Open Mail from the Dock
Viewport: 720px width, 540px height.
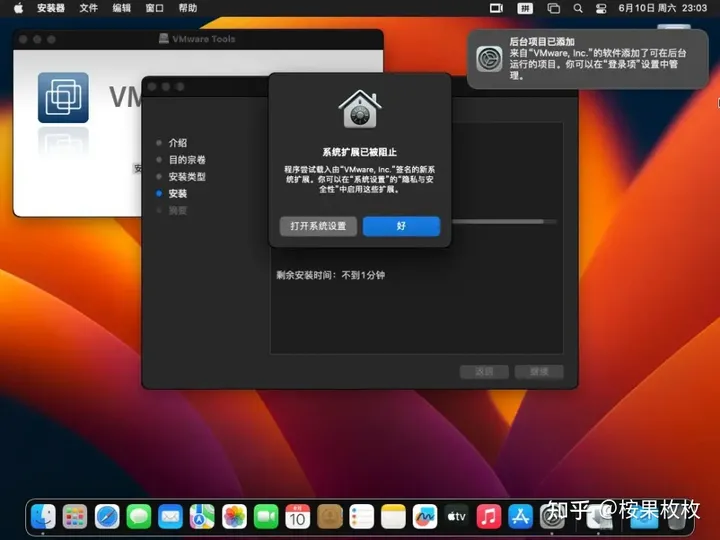[170, 517]
